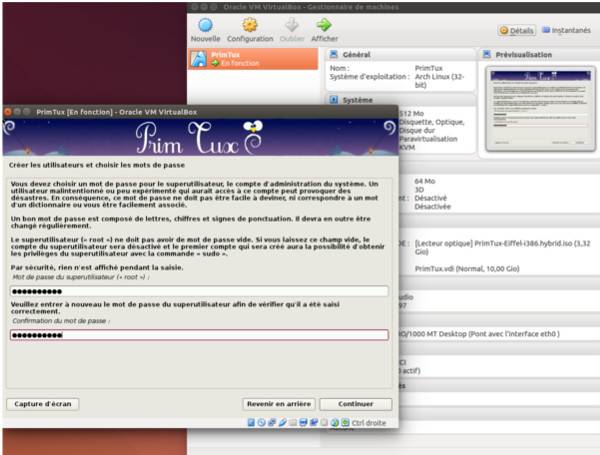Click the Prévisualisation section header
The image size is (600, 455).
540,54
